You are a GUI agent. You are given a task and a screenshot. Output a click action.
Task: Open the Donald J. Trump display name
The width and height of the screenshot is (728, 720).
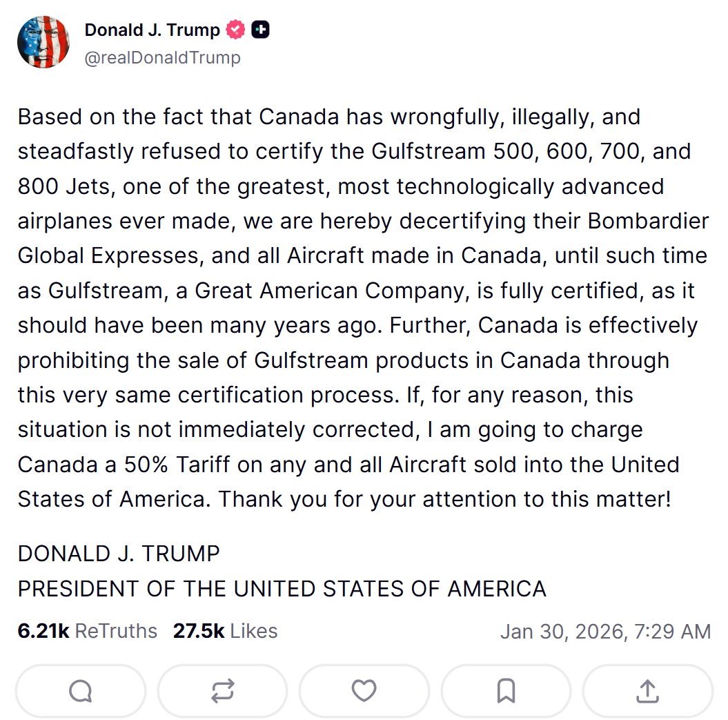click(x=152, y=30)
